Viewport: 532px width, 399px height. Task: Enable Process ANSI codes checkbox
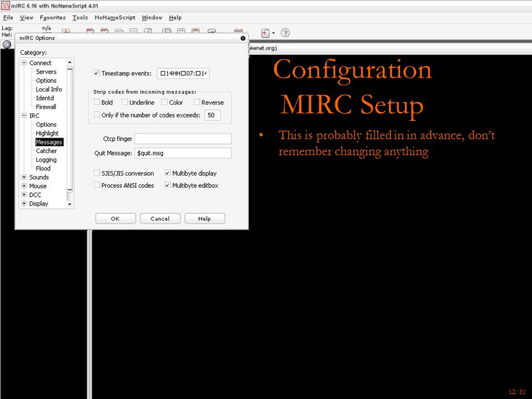tap(96, 185)
